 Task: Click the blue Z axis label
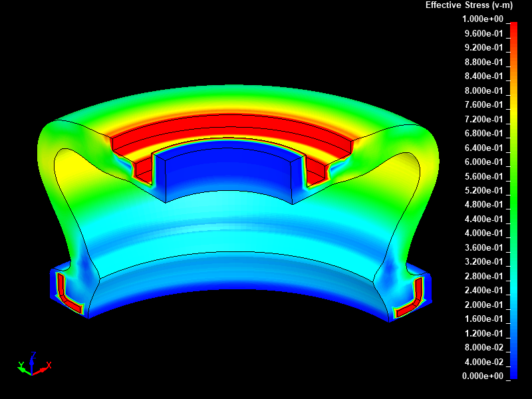33,355
